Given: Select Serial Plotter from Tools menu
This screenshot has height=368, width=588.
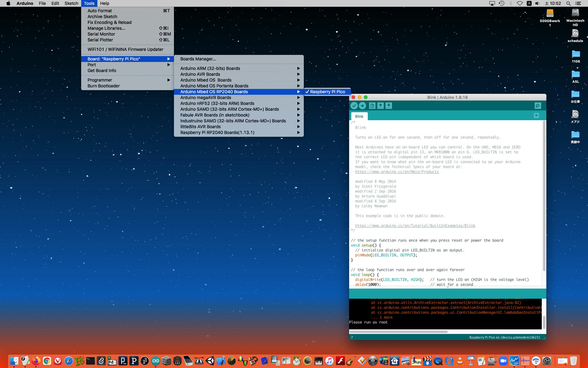Looking at the screenshot, I should (100, 40).
